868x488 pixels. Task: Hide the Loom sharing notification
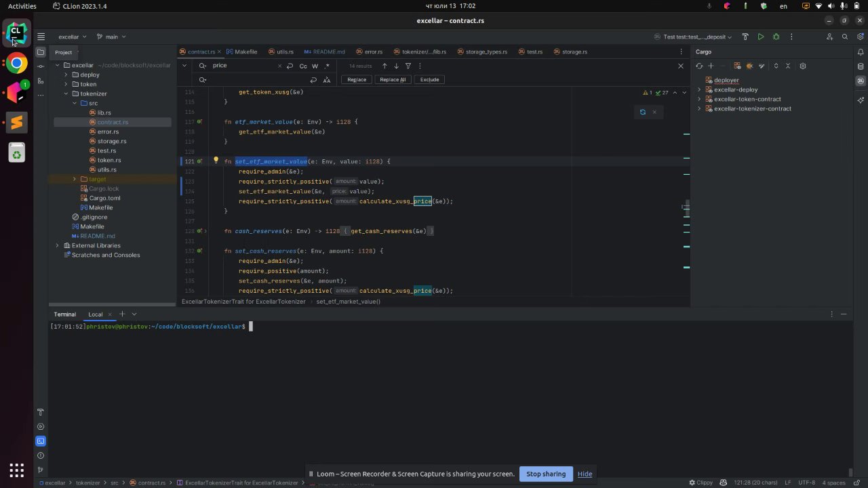pos(585,474)
